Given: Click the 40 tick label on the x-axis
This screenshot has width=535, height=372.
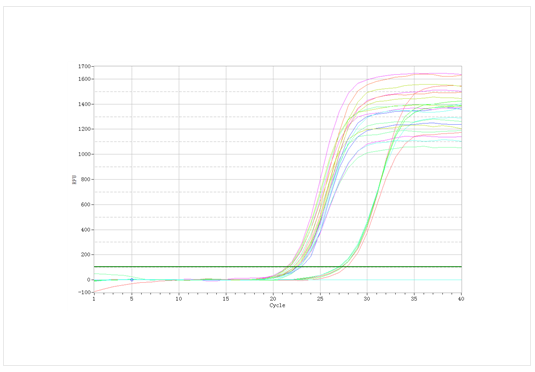Looking at the screenshot, I should tap(461, 299).
